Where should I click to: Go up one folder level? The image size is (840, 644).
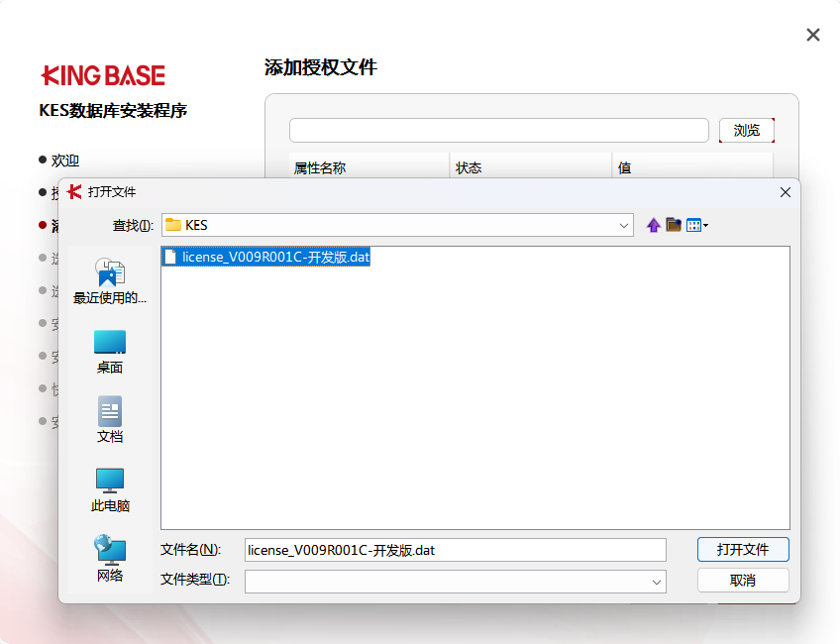[653, 226]
